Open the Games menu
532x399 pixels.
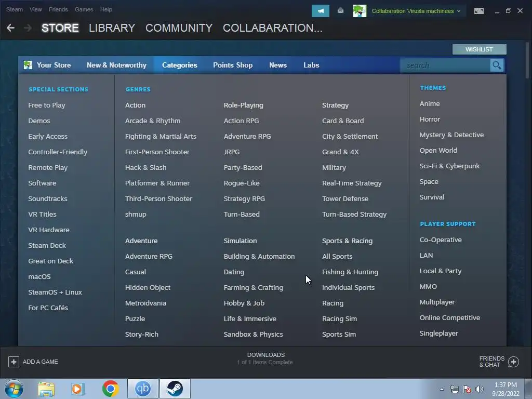(x=84, y=9)
